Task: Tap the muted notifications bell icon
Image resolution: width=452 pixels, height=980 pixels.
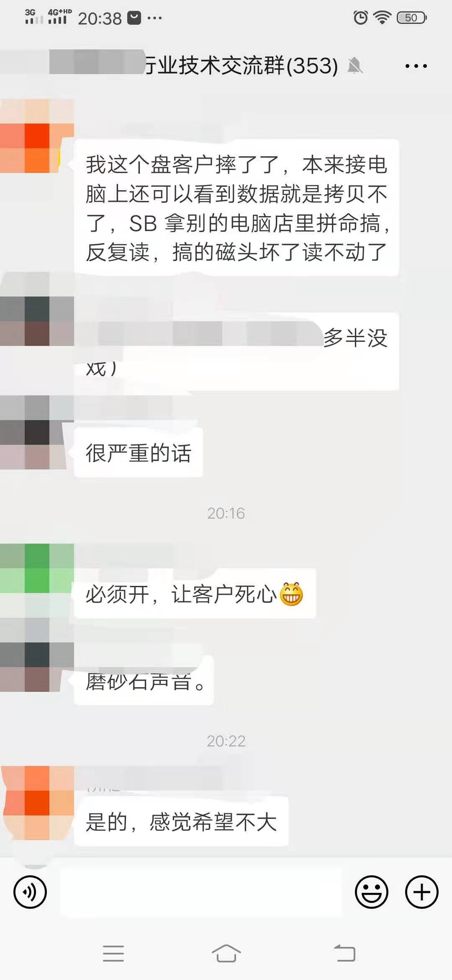Action: click(x=355, y=66)
